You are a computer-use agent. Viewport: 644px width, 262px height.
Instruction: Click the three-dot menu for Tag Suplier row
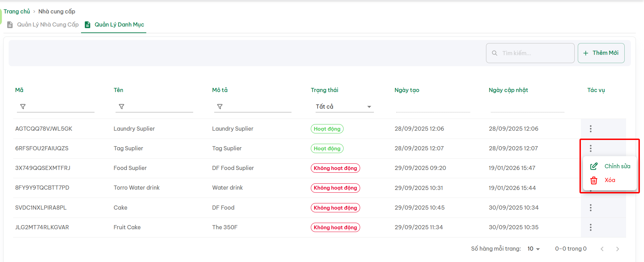(x=591, y=148)
